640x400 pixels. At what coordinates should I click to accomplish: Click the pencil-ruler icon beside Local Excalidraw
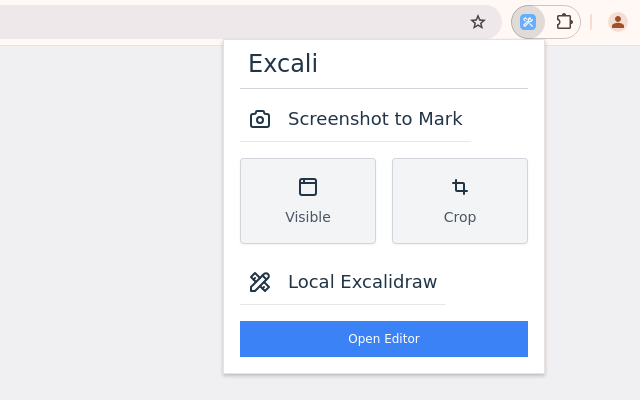[260, 282]
